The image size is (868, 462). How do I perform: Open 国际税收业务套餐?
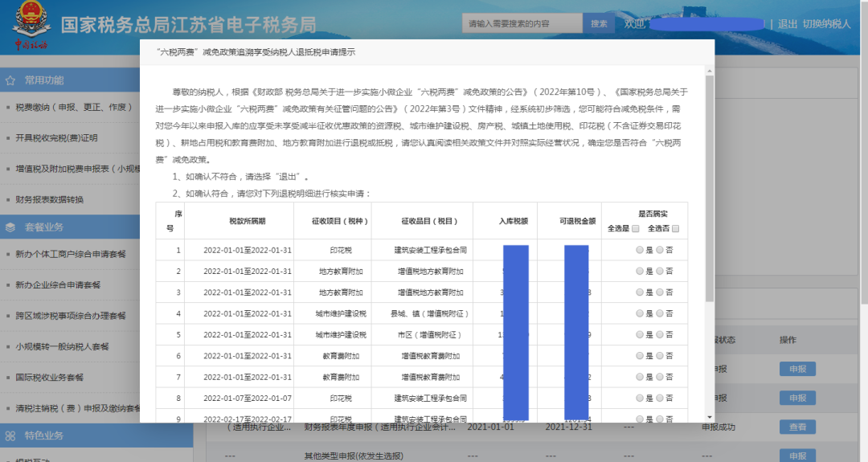click(49, 378)
